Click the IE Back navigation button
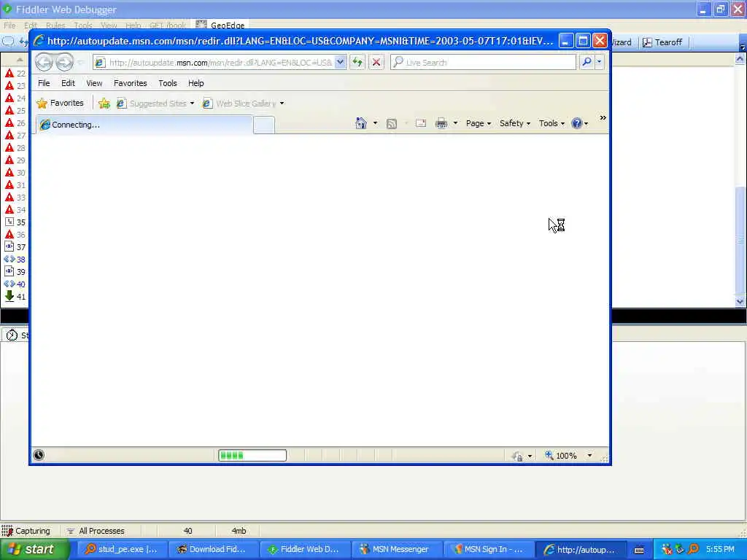 [x=44, y=63]
